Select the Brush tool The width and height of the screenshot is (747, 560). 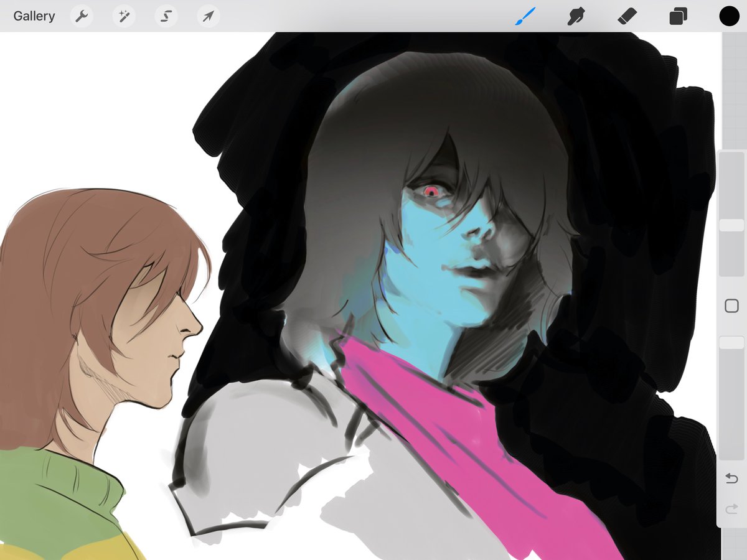click(524, 16)
